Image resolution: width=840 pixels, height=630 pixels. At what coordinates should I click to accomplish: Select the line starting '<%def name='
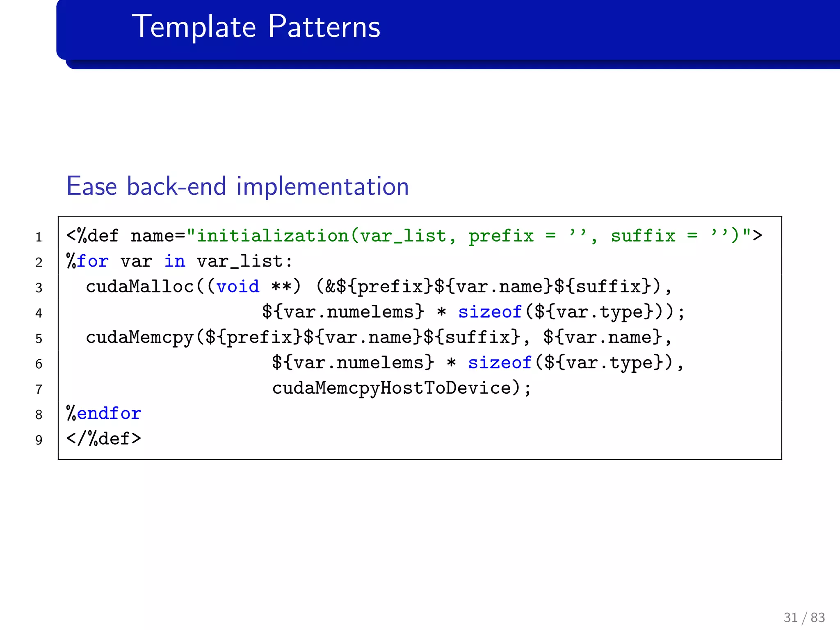(x=414, y=236)
